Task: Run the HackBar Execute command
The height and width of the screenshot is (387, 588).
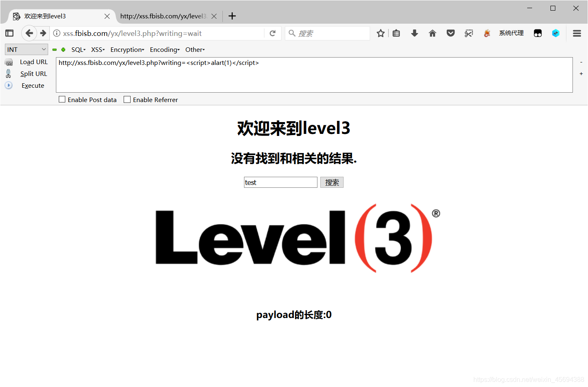Action: pos(33,85)
